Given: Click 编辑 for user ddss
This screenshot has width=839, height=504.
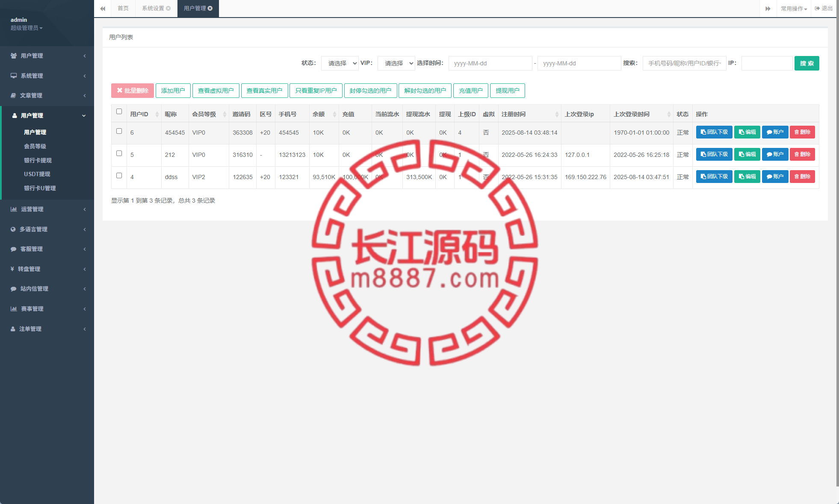Looking at the screenshot, I should [x=747, y=177].
